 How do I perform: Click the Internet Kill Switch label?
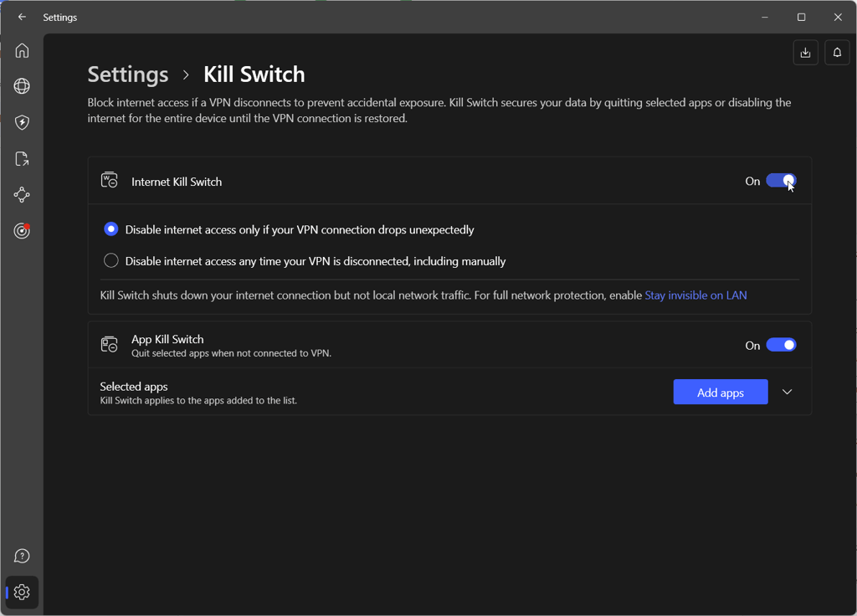177,182
